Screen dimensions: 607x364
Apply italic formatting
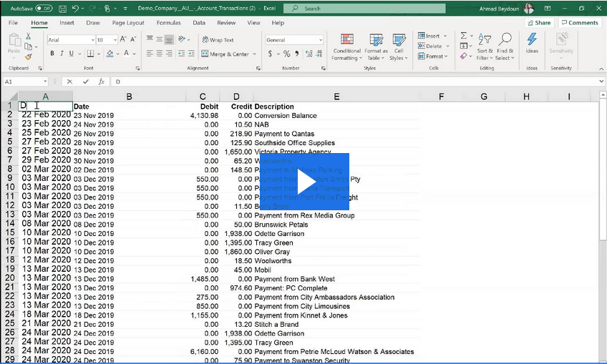tap(62, 54)
